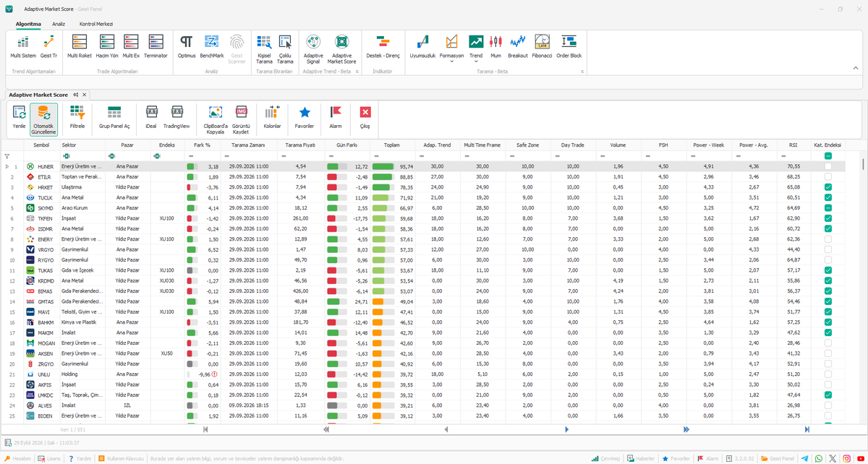Open the Kullanım Kılavuzu guide

[121, 458]
